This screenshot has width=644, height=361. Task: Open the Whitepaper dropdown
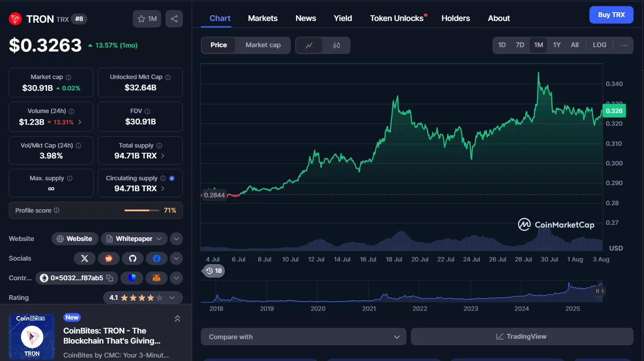[x=134, y=239]
